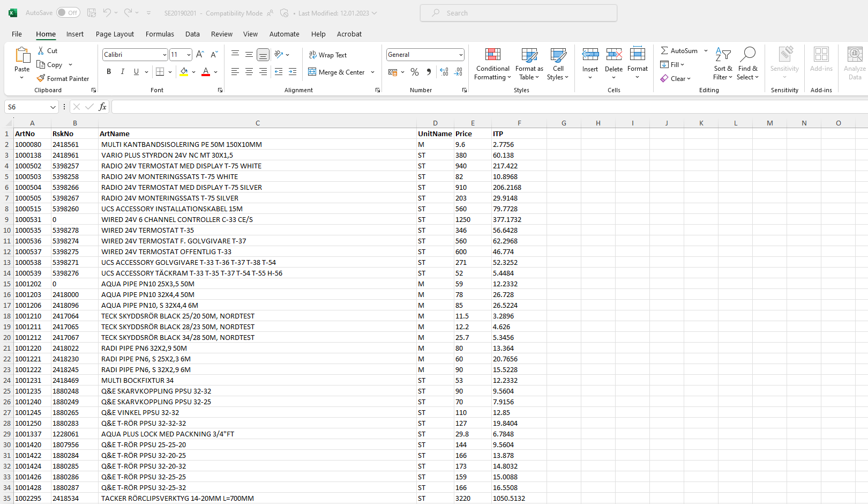Click the Insert Function fx icon
This screenshot has height=504, width=868.
102,107
